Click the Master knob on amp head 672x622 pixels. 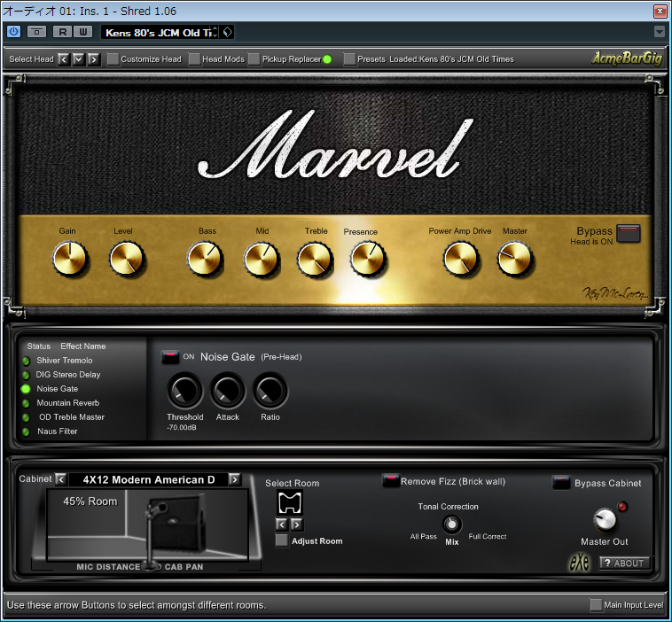pos(515,259)
